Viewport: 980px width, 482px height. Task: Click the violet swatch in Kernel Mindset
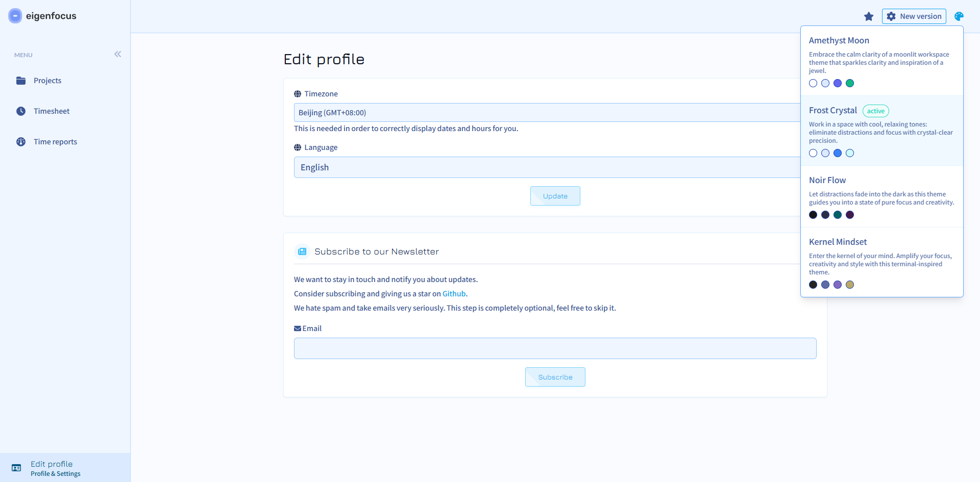coord(838,285)
